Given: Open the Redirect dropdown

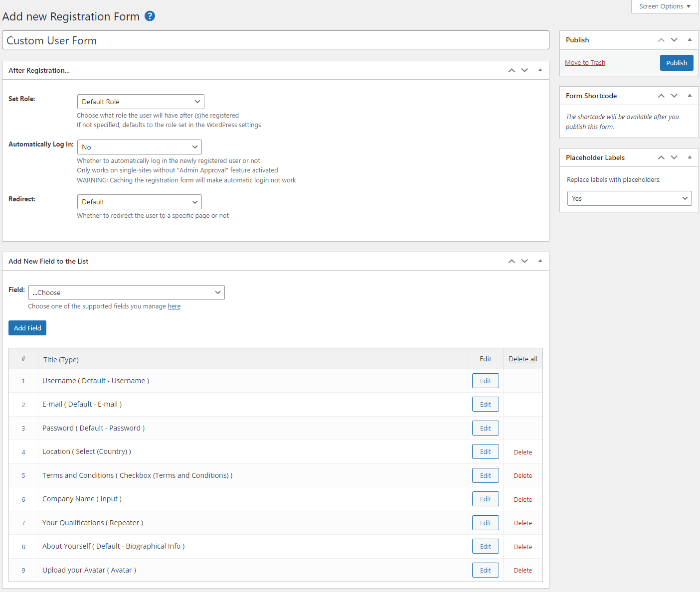Looking at the screenshot, I should point(140,202).
